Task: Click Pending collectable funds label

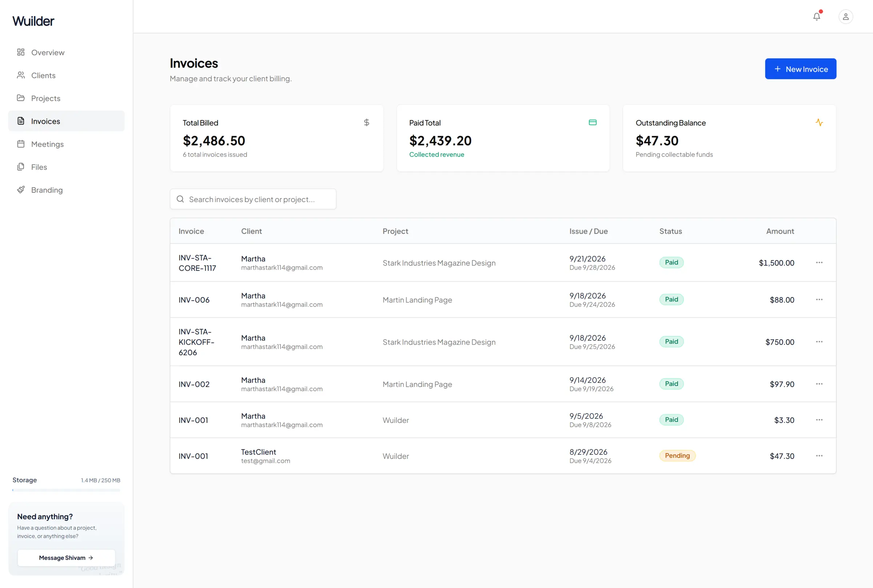Action: tap(674, 155)
